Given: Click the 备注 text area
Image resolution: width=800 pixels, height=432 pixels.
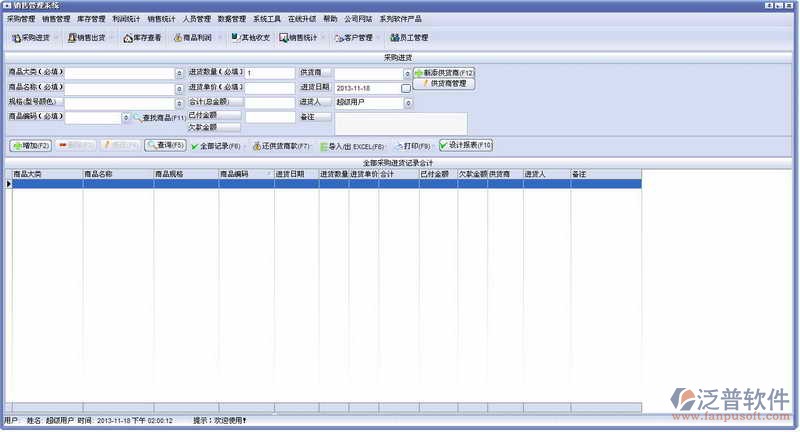Looking at the screenshot, I should point(400,123).
